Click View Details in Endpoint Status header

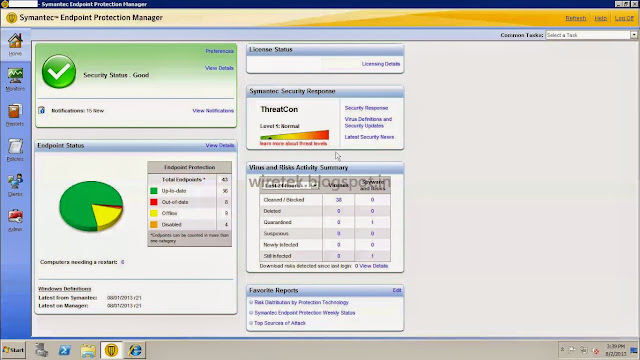click(220, 145)
